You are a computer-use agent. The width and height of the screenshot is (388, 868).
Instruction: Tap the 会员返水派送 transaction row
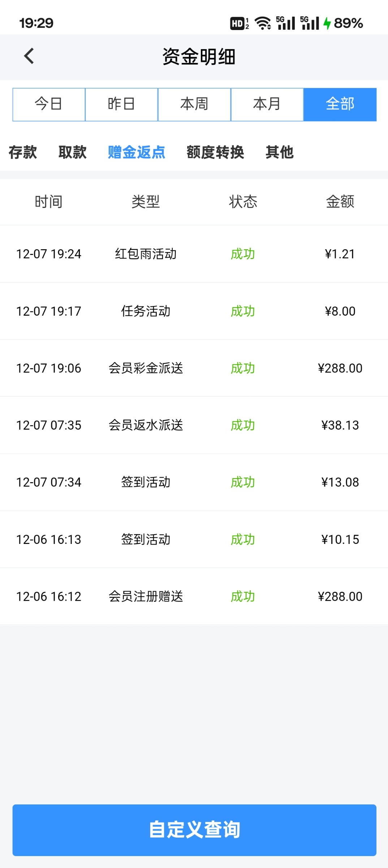click(x=194, y=425)
